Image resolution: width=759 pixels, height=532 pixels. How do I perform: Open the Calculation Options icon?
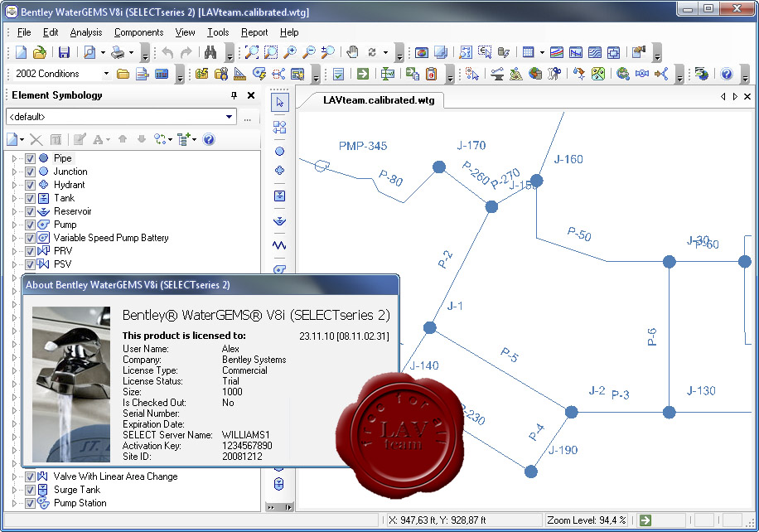coord(162,74)
